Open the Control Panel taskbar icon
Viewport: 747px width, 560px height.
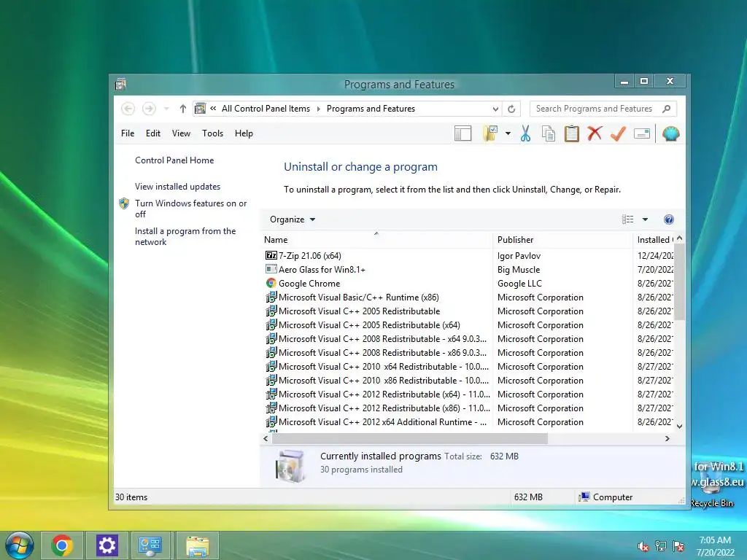(150, 545)
